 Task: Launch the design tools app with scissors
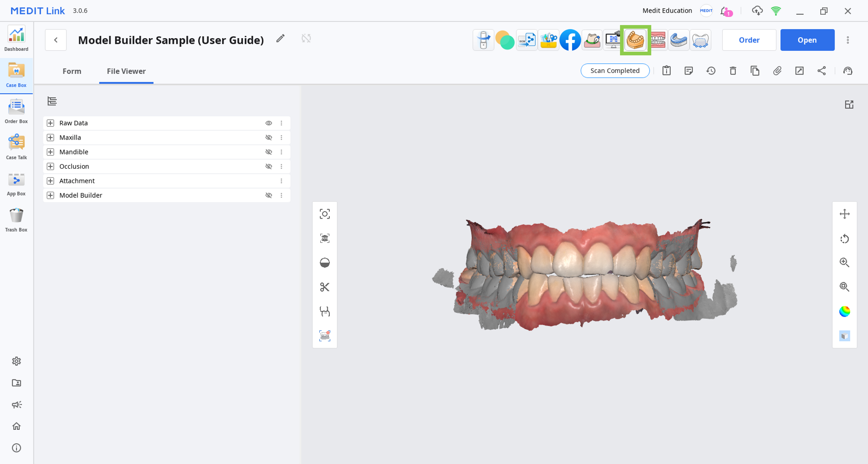coord(549,40)
